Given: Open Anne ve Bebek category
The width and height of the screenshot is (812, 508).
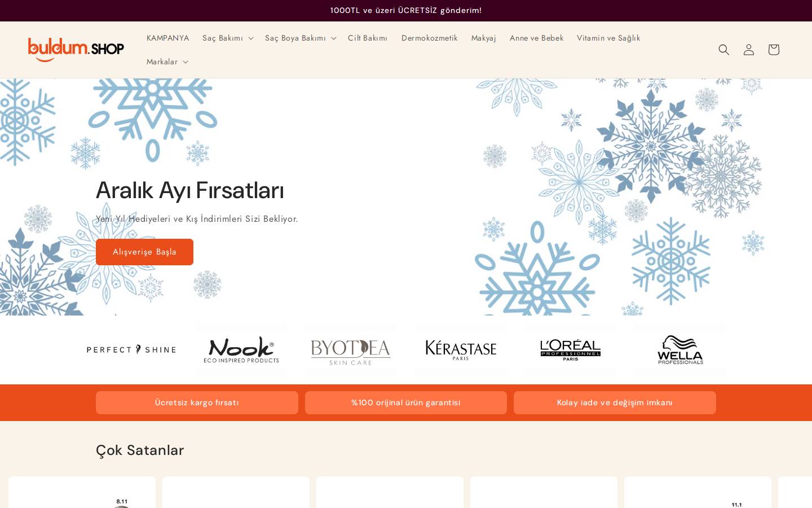Looking at the screenshot, I should (536, 38).
